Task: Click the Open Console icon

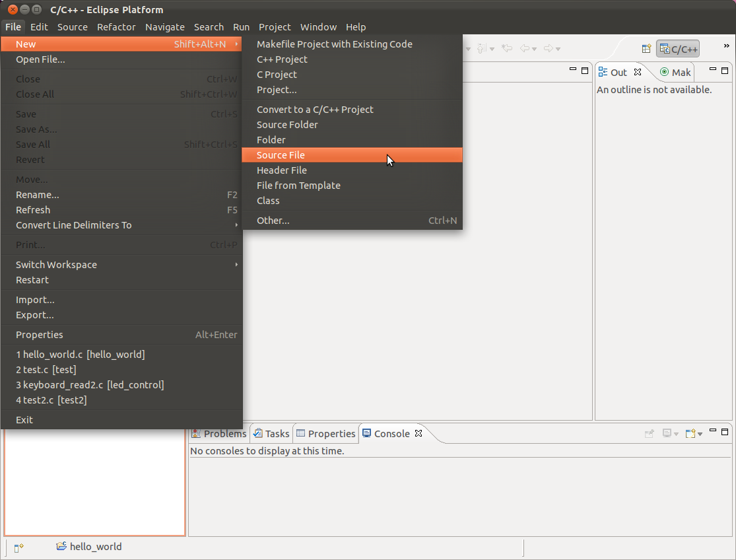Action: (x=690, y=433)
